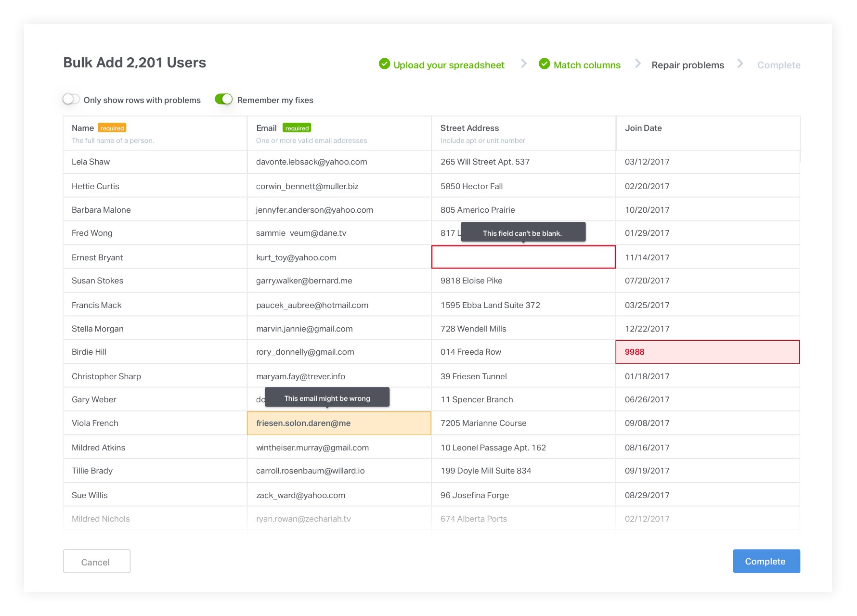Click the "Upload your spreadsheet" link
Screen dimensions: 857x616
449,64
